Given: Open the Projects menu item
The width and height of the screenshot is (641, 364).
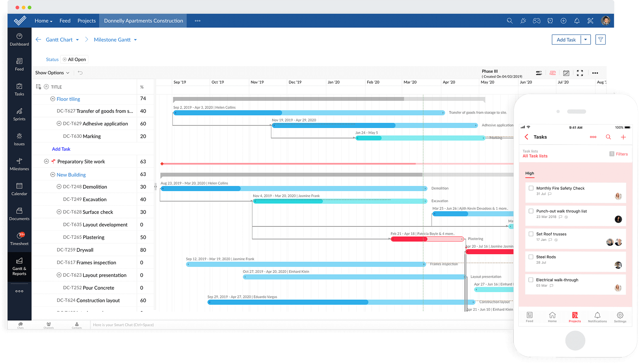Looking at the screenshot, I should [87, 21].
